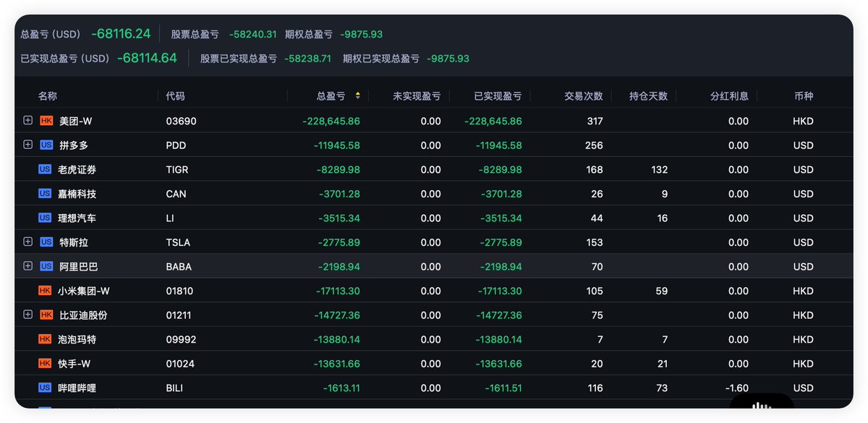
Task: Click the stock code 03690
Action: tap(181, 121)
